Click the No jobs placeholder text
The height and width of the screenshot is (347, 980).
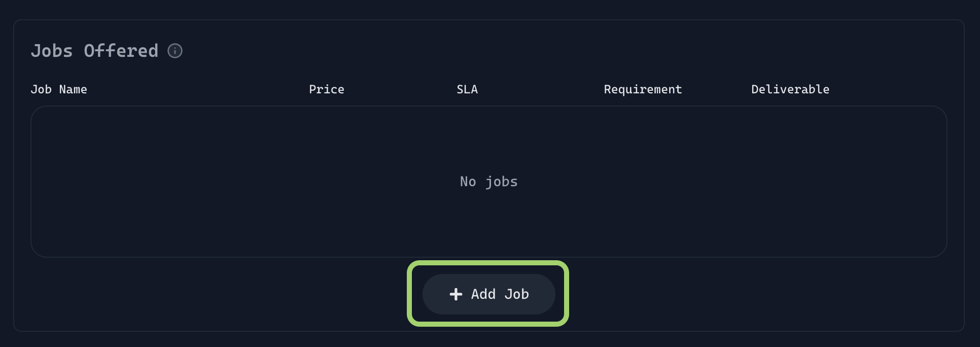[488, 182]
